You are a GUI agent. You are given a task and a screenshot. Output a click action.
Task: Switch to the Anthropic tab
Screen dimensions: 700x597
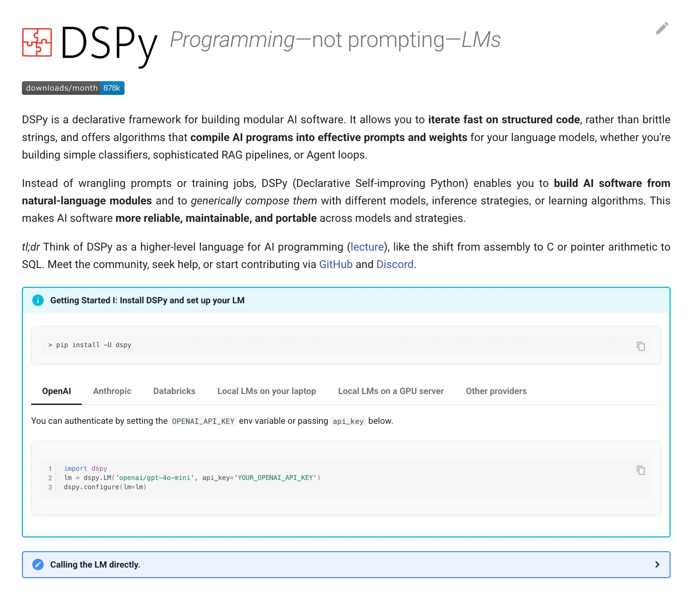point(112,391)
